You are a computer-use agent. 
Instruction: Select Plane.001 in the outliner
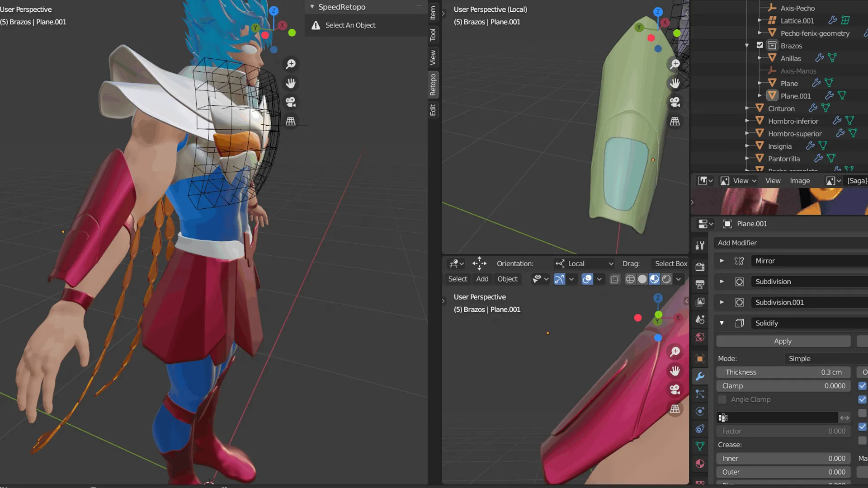click(x=795, y=96)
